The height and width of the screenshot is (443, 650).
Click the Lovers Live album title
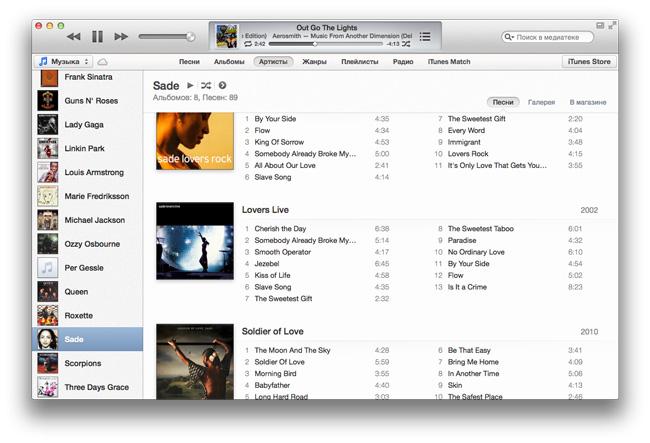[265, 210]
